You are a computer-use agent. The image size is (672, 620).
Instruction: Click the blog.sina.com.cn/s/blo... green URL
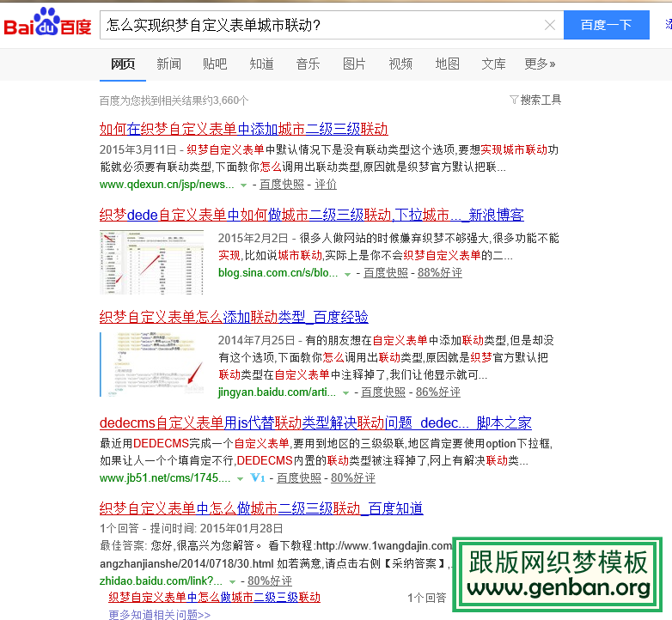278,273
